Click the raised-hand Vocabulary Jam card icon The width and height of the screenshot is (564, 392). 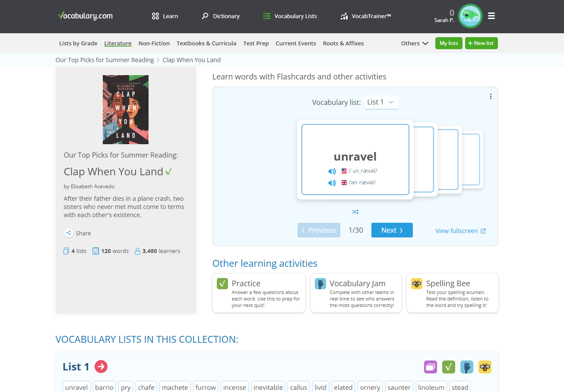320,284
